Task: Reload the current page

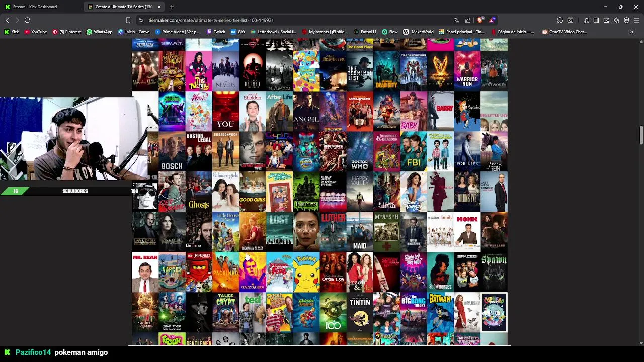Action: (27, 20)
